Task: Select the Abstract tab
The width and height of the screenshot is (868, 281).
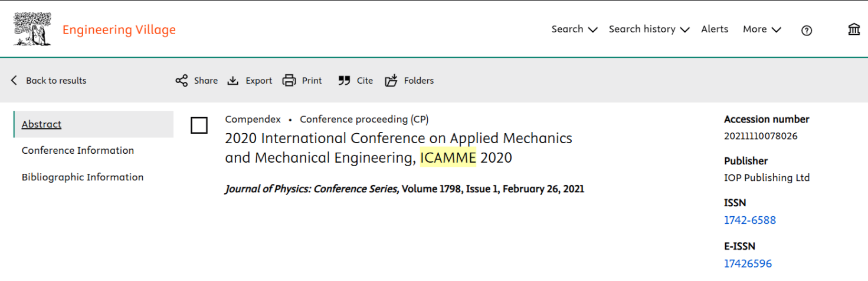Action: [x=41, y=124]
